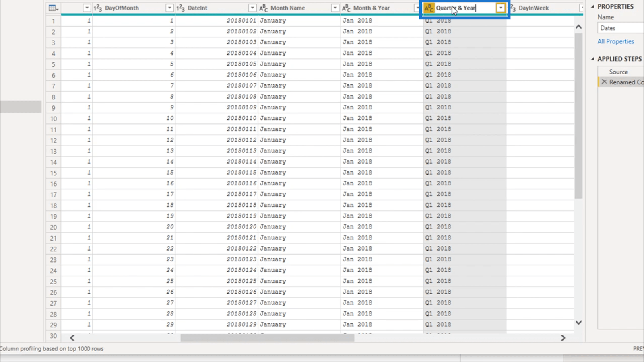Open filter dropdown for the leftmost column
Screen dimensions: 644x362
[x=87, y=8]
